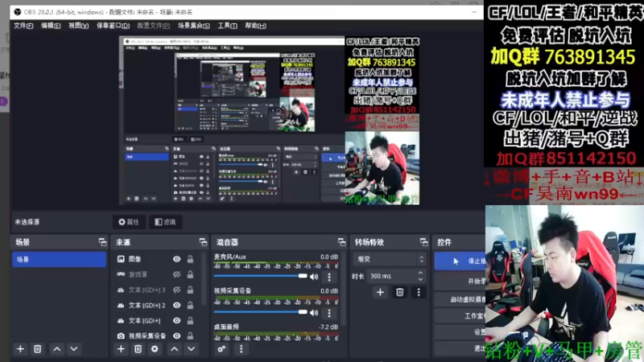
Task: Toggle lock on 文本 (GDI+) 3 source
Action: tap(190, 290)
